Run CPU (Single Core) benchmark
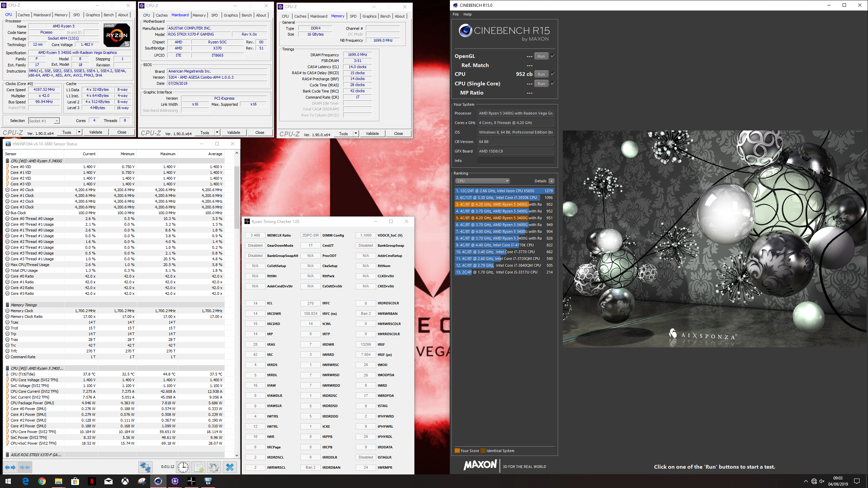This screenshot has width=868, height=488. point(541,84)
